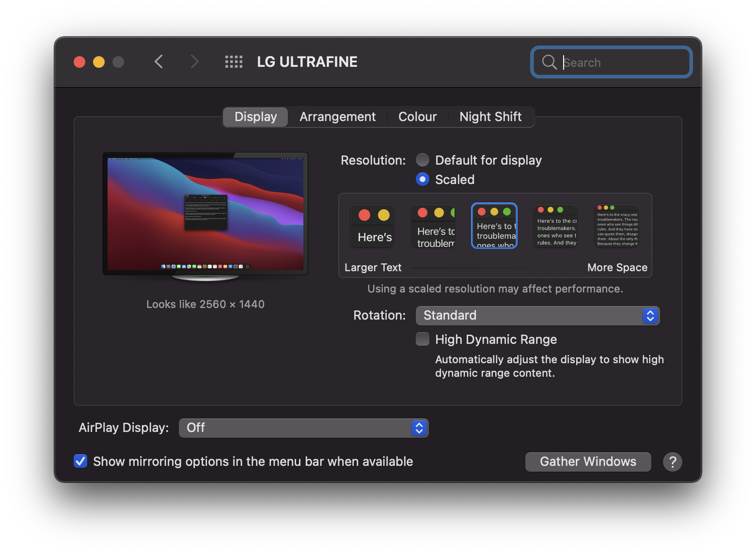Screen dimensions: 756x554
Task: Open the Rotation dropdown set to Standard
Action: [x=537, y=316]
